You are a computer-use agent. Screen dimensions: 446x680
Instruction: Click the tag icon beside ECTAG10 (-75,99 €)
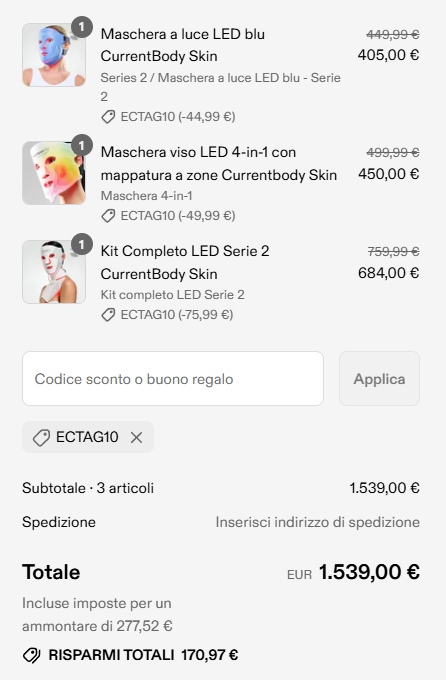(x=108, y=314)
